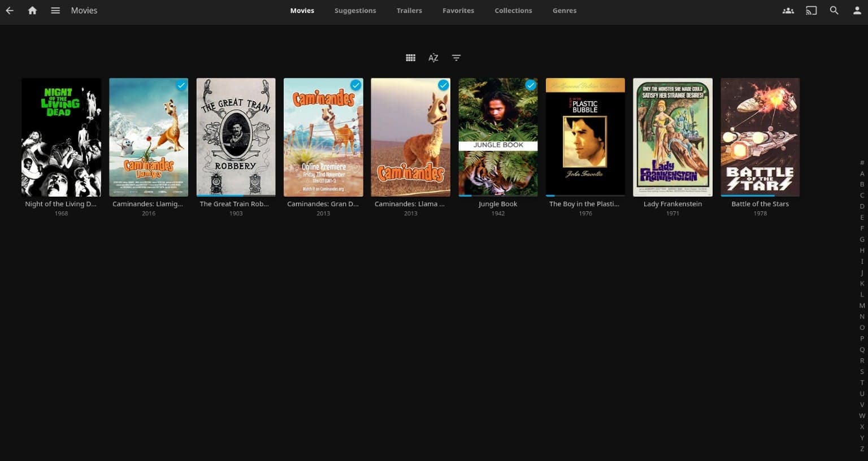Screen dimensions: 868x461
Task: Click the Caminandes: Gran D... title link
Action: pyautogui.click(x=323, y=204)
